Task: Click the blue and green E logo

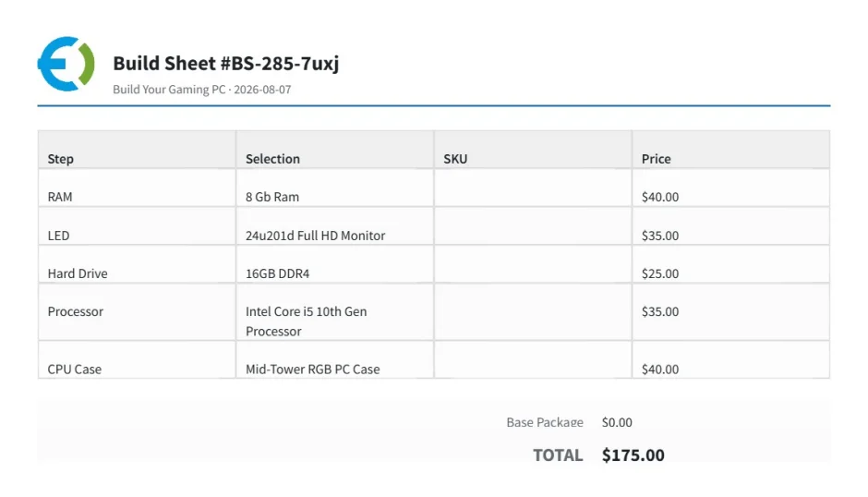Action: tap(66, 64)
